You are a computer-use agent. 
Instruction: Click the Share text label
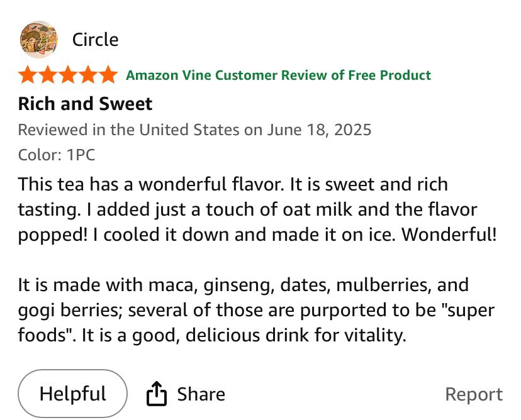[x=201, y=394]
